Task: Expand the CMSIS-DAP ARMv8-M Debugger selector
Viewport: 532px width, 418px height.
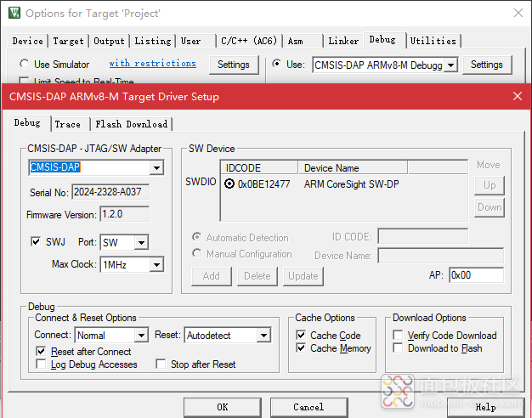Action: [451, 65]
